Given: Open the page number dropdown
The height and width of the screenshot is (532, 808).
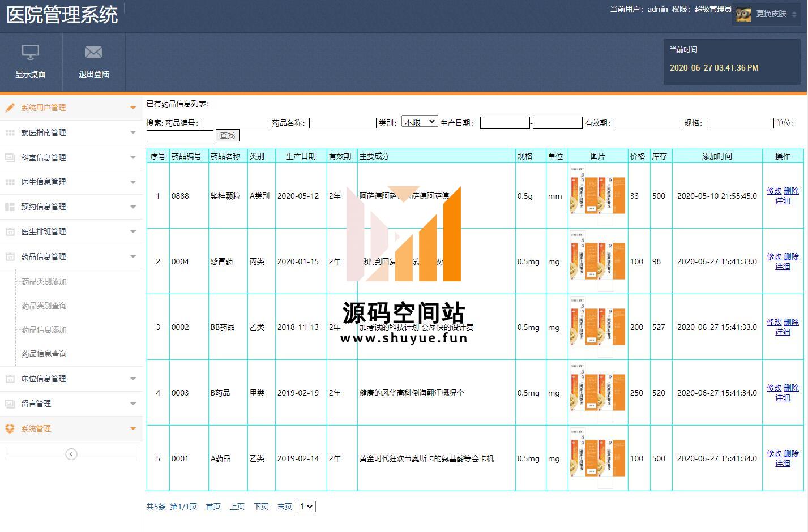Looking at the screenshot, I should pos(306,507).
